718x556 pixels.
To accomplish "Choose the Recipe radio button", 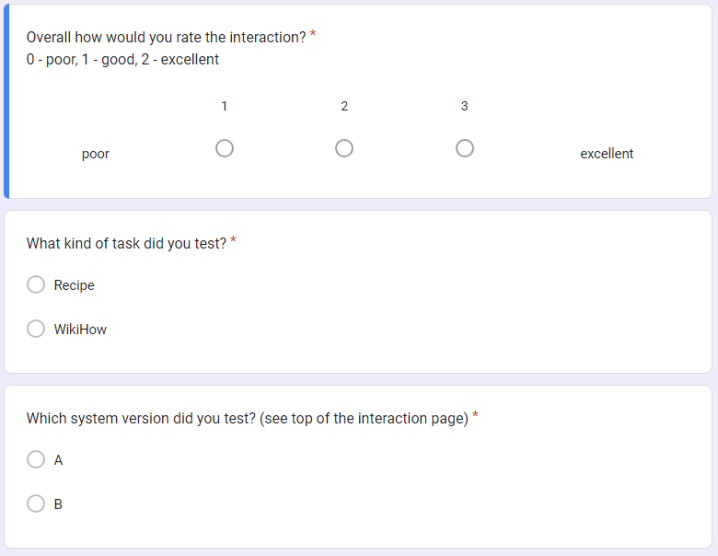I will [36, 285].
